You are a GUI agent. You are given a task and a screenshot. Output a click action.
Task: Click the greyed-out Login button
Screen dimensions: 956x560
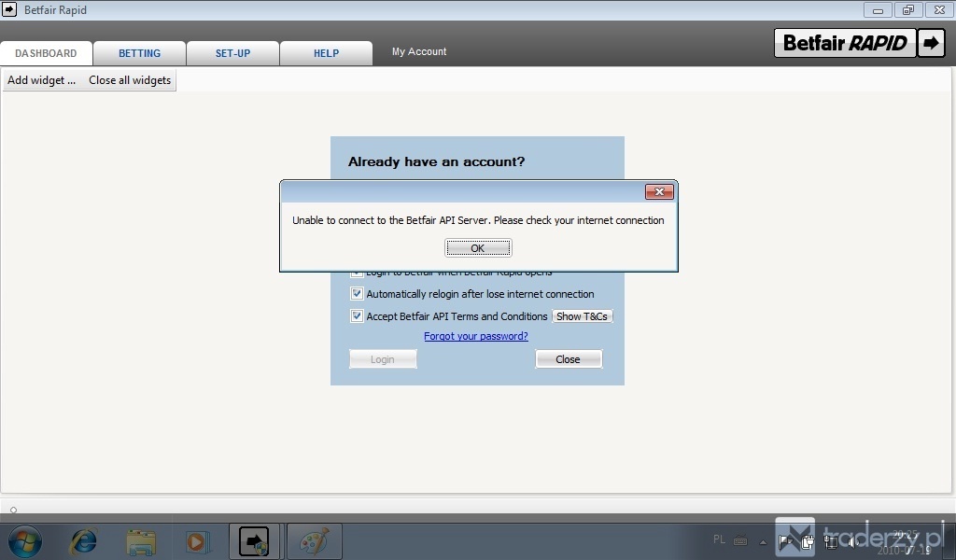tap(383, 359)
